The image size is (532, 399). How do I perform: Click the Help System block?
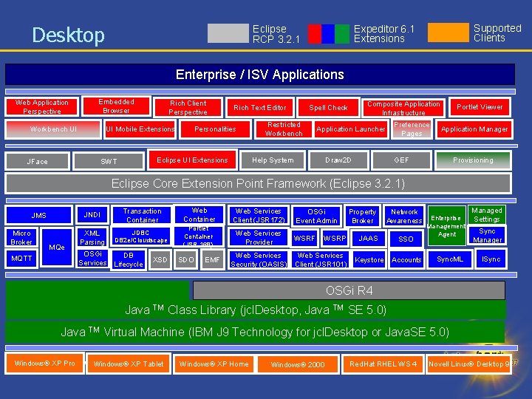point(273,160)
